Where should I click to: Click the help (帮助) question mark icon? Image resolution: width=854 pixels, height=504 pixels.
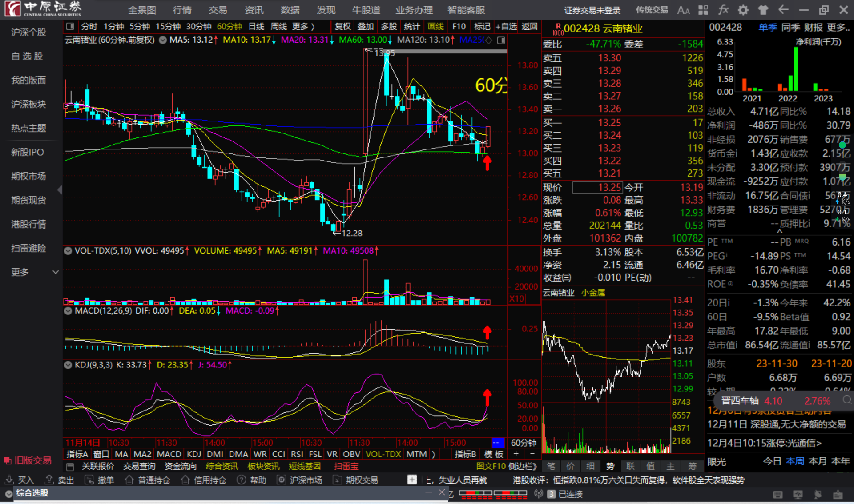point(242,480)
